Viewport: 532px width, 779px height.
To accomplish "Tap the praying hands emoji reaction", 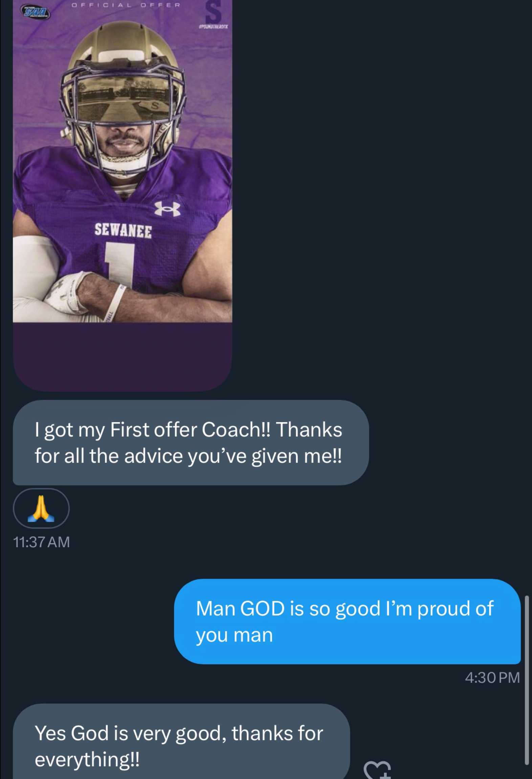I will click(41, 508).
